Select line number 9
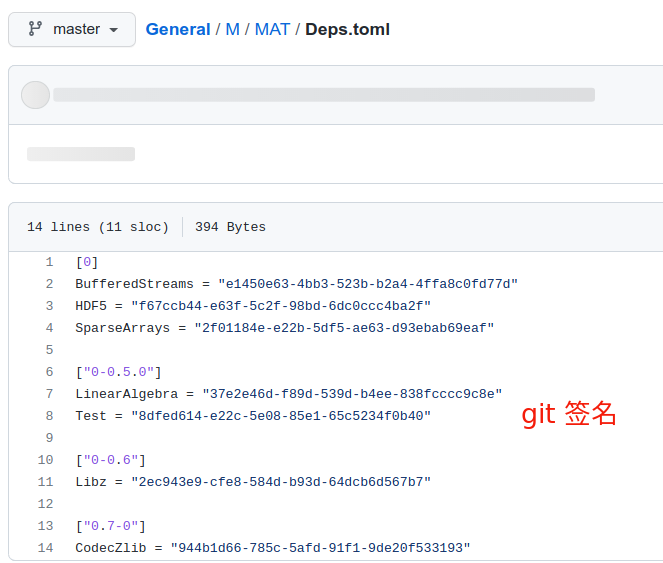 coord(49,438)
